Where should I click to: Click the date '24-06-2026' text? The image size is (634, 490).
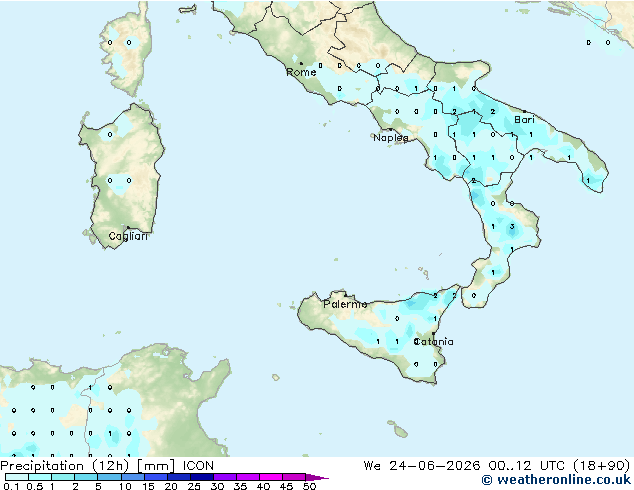click(435, 466)
